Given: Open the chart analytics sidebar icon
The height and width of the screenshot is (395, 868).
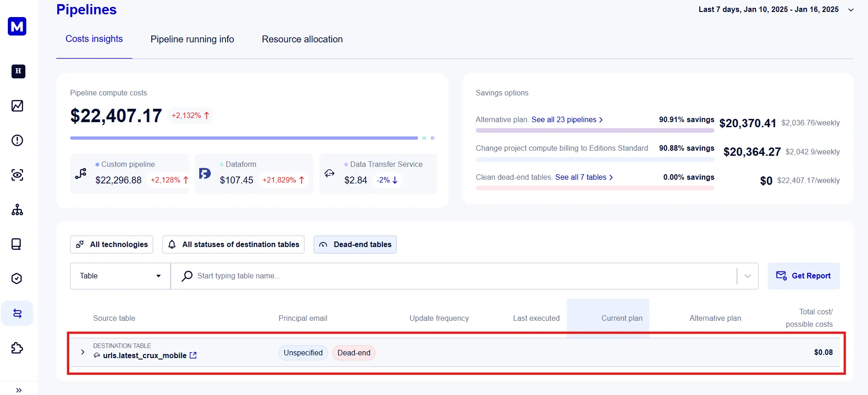Looking at the screenshot, I should pyautogui.click(x=17, y=106).
